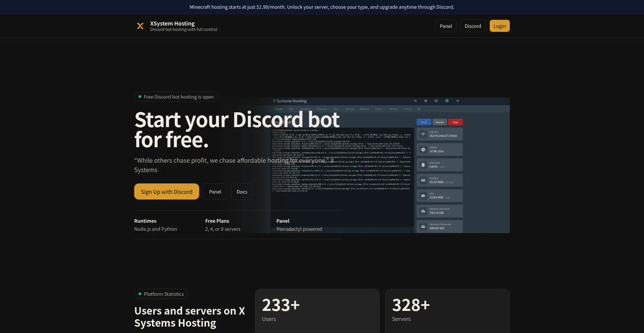This screenshot has width=644, height=333.
Task: Click the disk value 23.81 MiB
Action: (436, 198)
